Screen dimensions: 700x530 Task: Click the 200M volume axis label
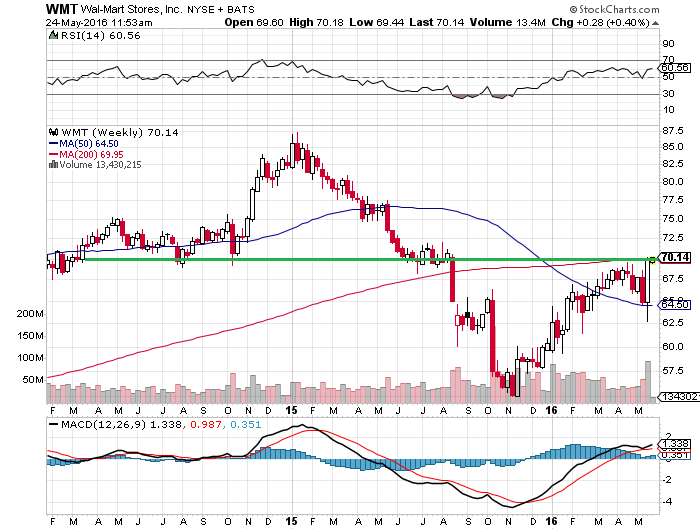[x=30, y=314]
